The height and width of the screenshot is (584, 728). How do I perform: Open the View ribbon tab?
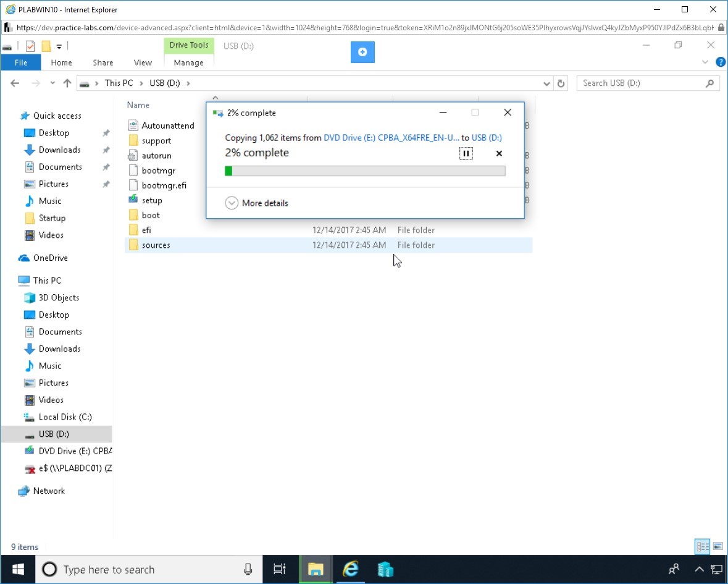coord(143,62)
